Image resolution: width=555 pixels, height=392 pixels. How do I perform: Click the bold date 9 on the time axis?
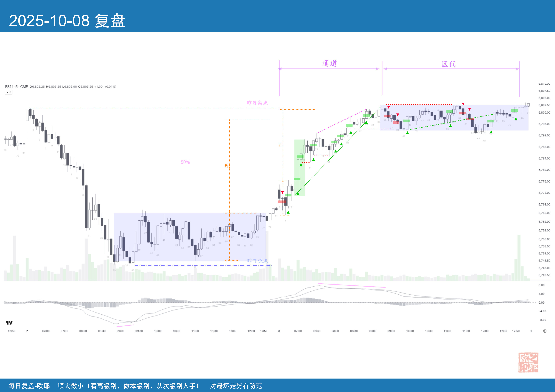pyautogui.click(x=531, y=331)
